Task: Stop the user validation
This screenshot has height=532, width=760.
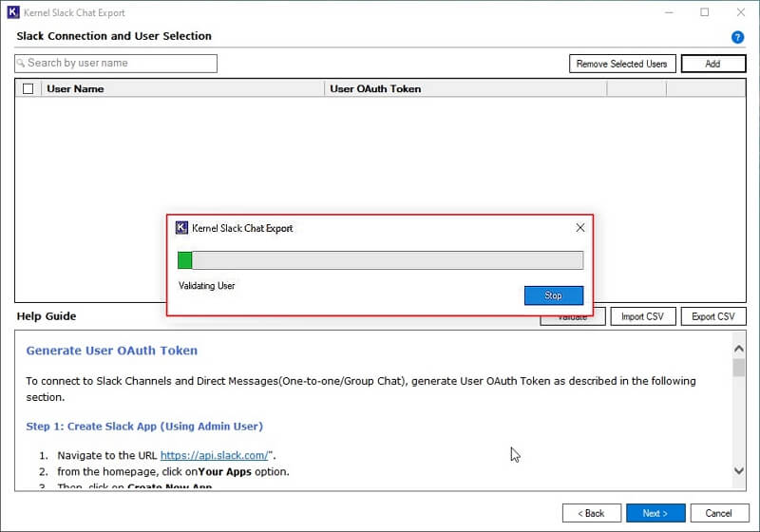Action: (x=554, y=295)
